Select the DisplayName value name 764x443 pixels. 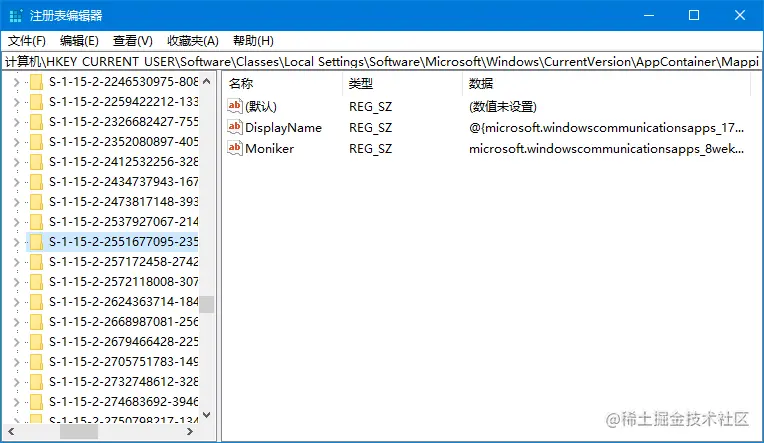pyautogui.click(x=283, y=128)
